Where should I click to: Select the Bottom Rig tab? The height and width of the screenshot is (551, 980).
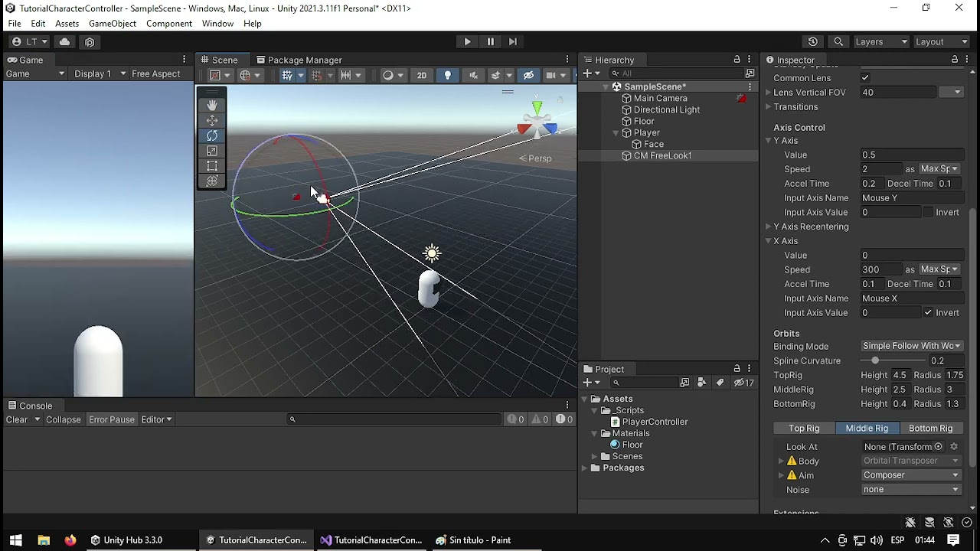coord(930,429)
